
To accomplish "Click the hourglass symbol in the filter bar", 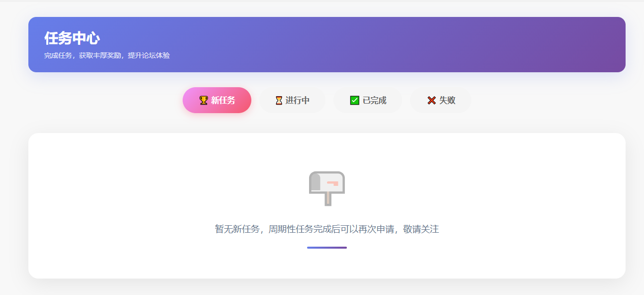I will tap(279, 100).
